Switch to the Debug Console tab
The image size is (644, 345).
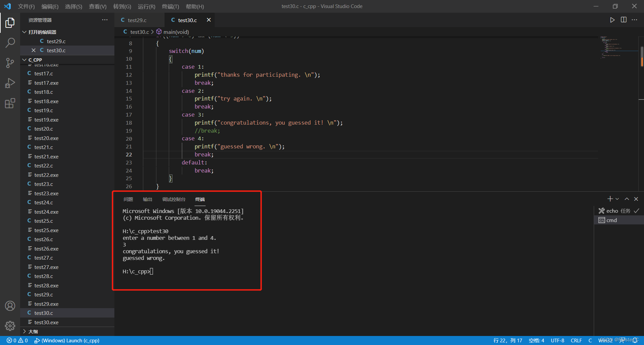[x=174, y=199]
